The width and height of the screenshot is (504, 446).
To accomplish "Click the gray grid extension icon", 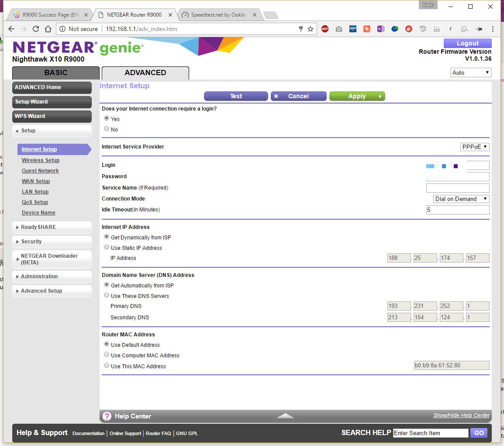I will pos(436,29).
